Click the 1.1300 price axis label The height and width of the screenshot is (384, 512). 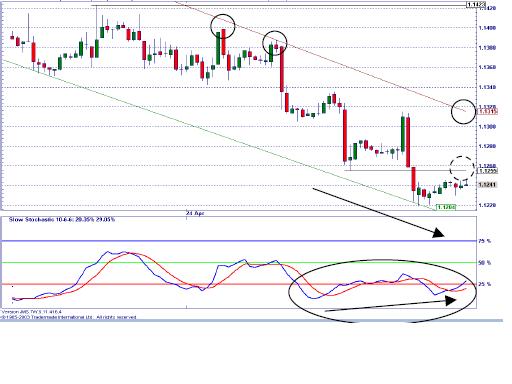click(487, 127)
